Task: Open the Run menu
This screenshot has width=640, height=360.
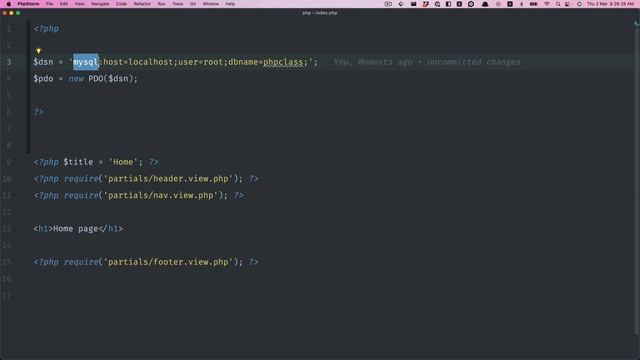Action: pos(162,4)
